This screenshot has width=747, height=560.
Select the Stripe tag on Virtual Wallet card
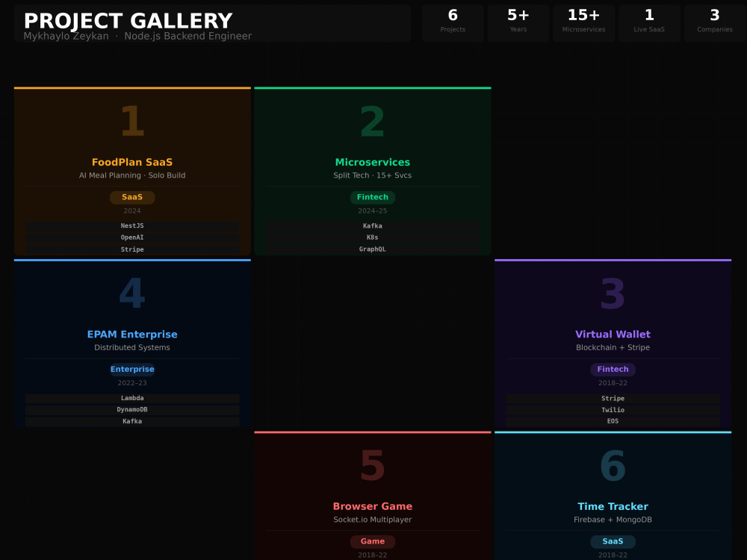tap(613, 398)
